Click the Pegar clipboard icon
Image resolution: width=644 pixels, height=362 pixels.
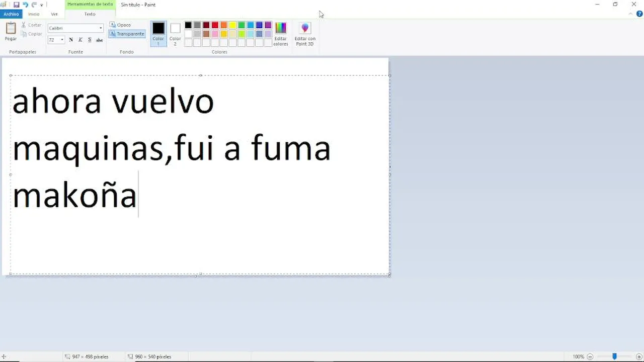[11, 28]
